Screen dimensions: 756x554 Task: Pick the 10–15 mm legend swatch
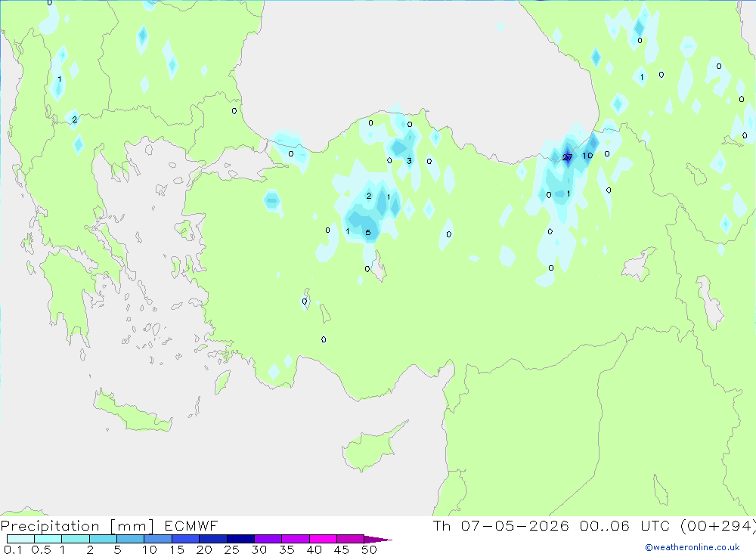coord(158,539)
